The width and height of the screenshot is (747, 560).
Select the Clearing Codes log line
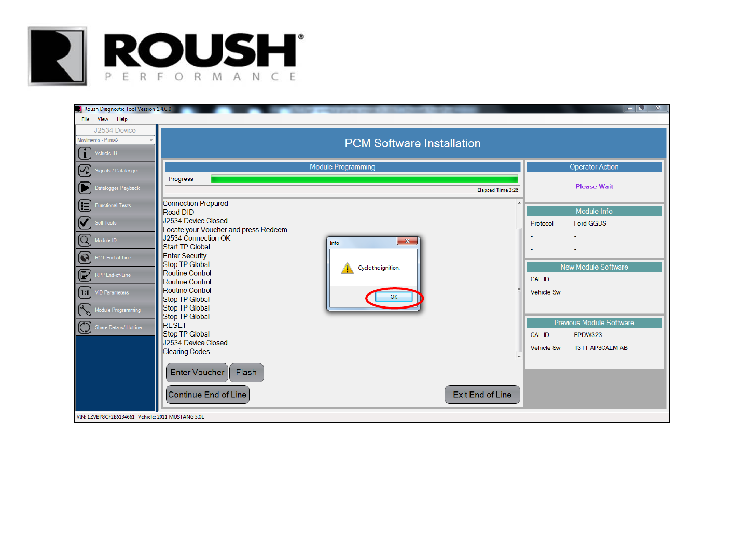point(187,352)
